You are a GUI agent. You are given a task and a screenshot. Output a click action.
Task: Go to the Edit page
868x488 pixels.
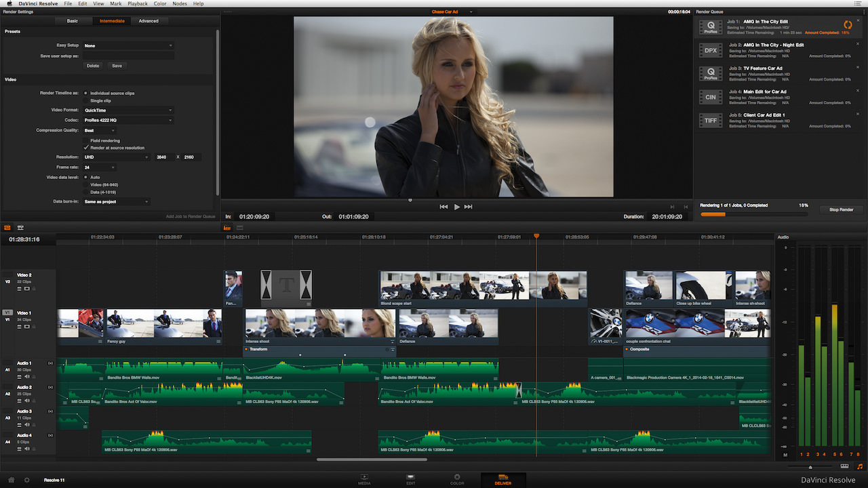tap(410, 479)
